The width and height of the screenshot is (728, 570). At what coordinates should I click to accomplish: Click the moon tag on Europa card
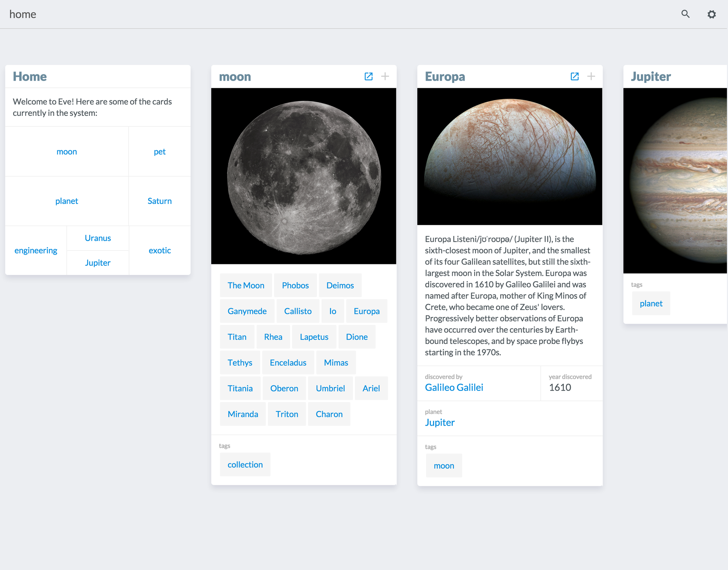444,466
